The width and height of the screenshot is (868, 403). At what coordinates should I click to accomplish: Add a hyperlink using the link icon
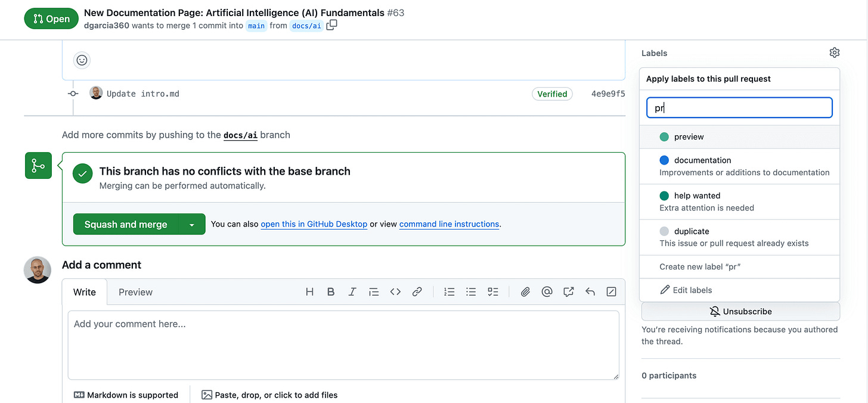coord(417,292)
